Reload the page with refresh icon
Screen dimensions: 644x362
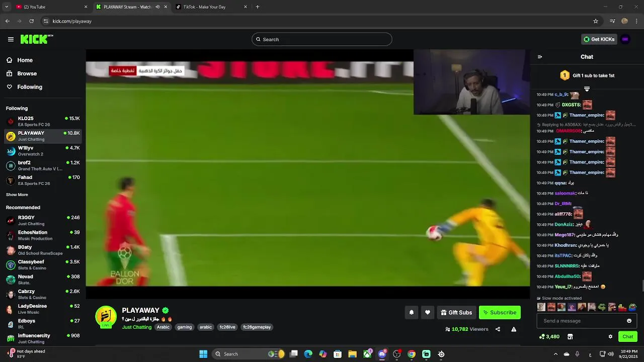(31, 21)
